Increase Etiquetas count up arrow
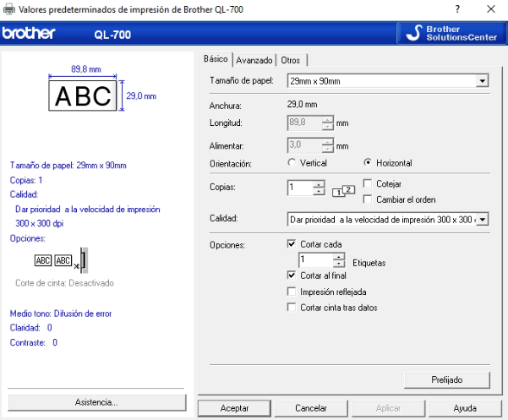This screenshot has height=420, width=508. (339, 257)
